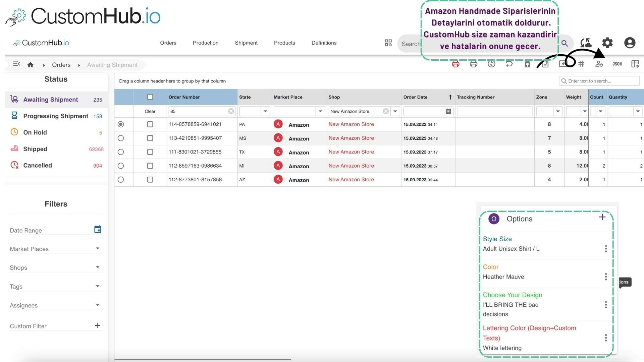The width and height of the screenshot is (644, 362).
Task: Click the grid search text field
Action: 599,81
